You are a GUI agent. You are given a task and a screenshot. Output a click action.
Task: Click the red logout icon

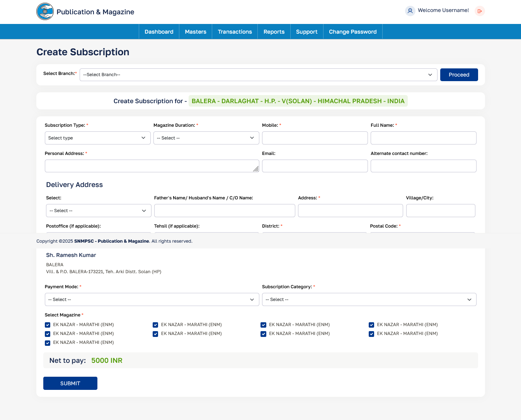pyautogui.click(x=480, y=11)
